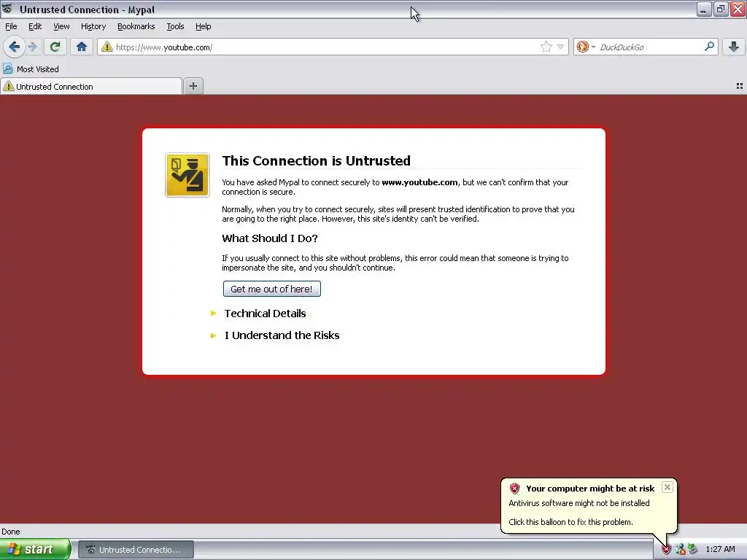Select the Untrusted Connection tab

[x=91, y=86]
